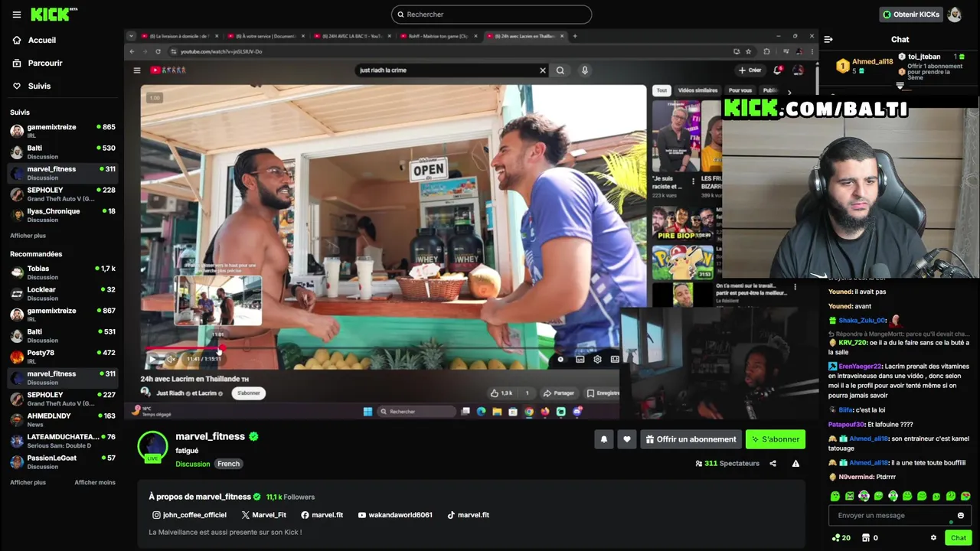Click the French language tag
Screen dimensions: 980x551
(228, 464)
